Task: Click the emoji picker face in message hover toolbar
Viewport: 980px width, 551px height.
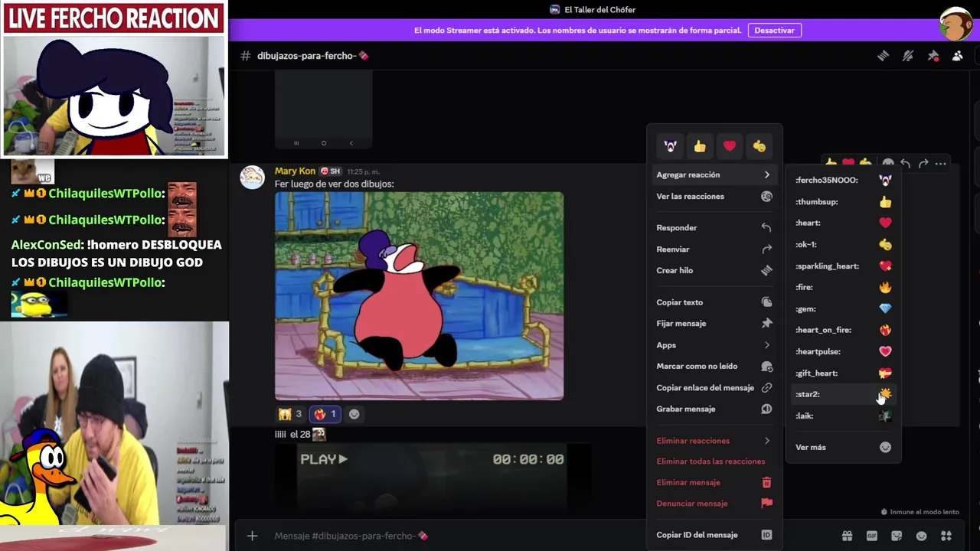Action: click(x=887, y=163)
